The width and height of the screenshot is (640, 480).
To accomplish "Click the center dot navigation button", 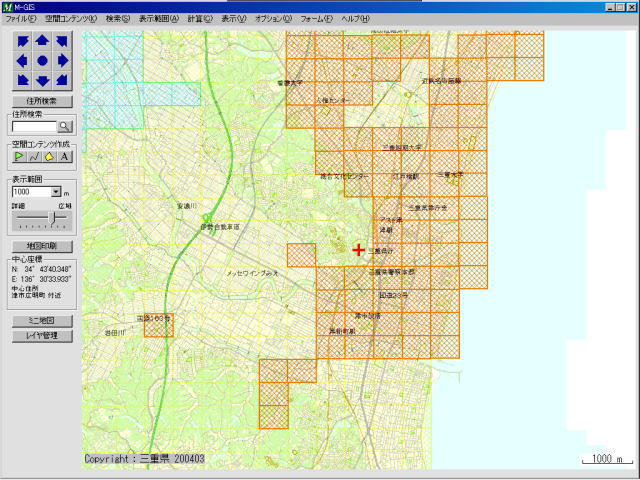I will click(x=42, y=60).
